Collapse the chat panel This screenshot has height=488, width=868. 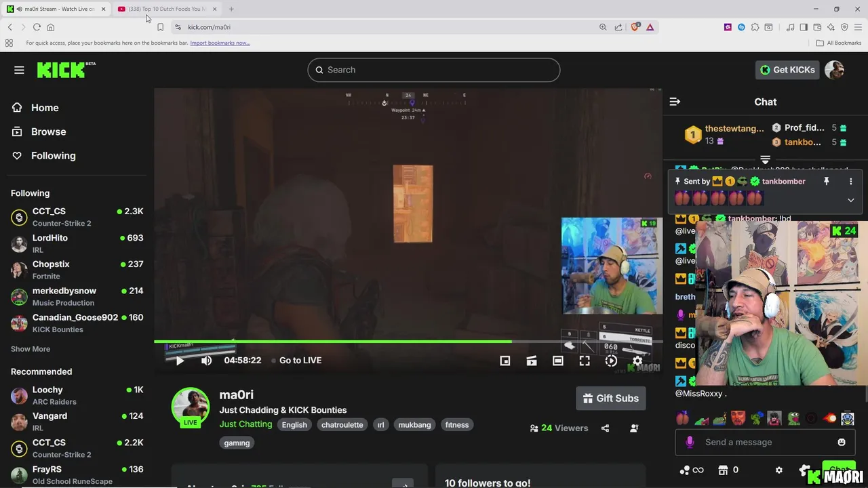point(675,102)
